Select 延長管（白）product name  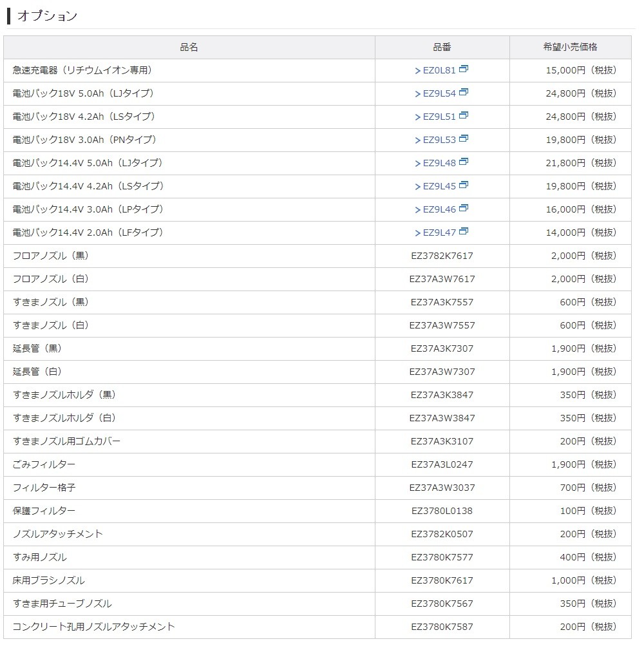37,371
